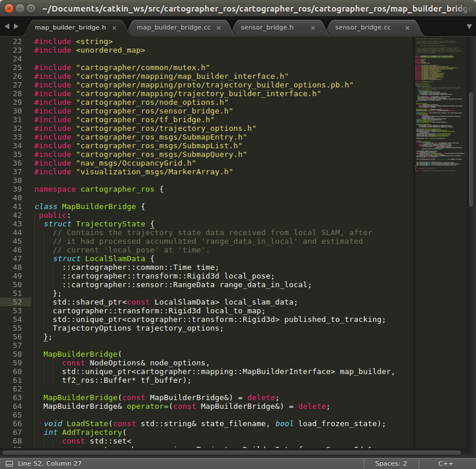This screenshot has width=476, height=469.
Task: Click the LocalSlamData struct name on line 47
Action: point(115,259)
